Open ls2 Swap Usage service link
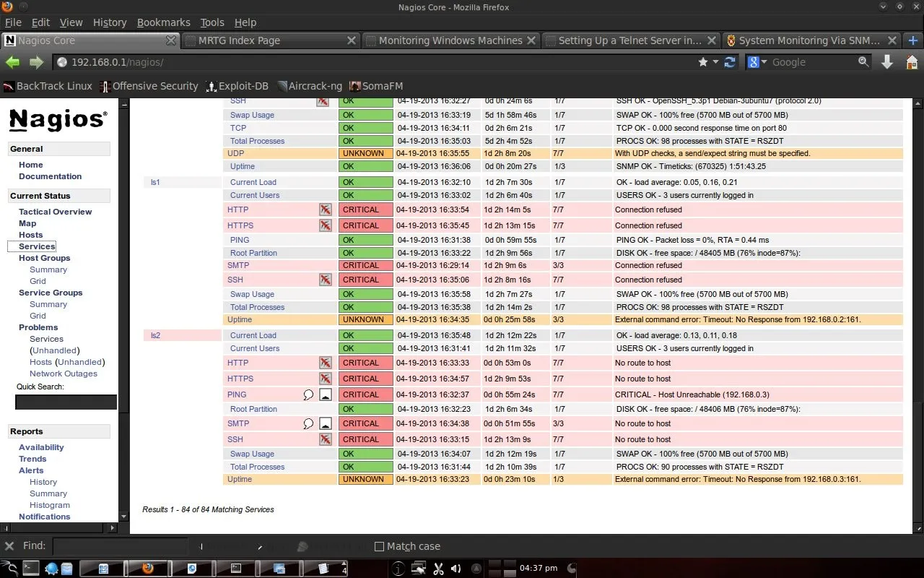Viewport: 924px width, 578px height. [252, 454]
